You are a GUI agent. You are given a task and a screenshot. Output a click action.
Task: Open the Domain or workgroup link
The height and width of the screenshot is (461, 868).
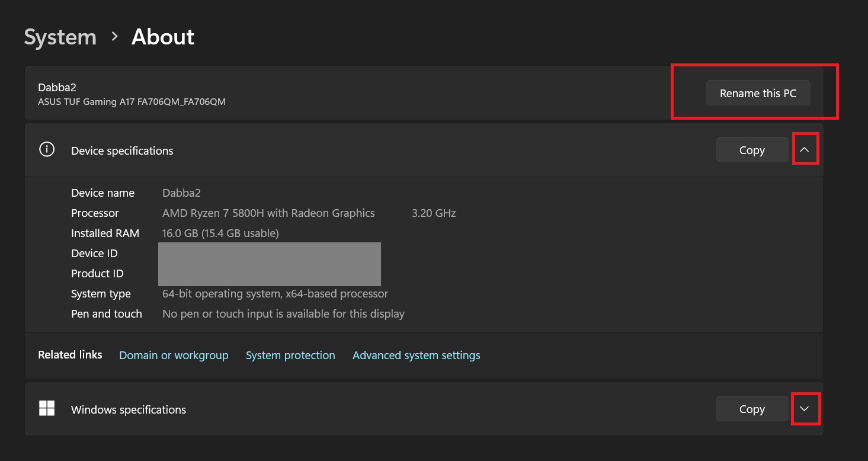pyautogui.click(x=174, y=355)
